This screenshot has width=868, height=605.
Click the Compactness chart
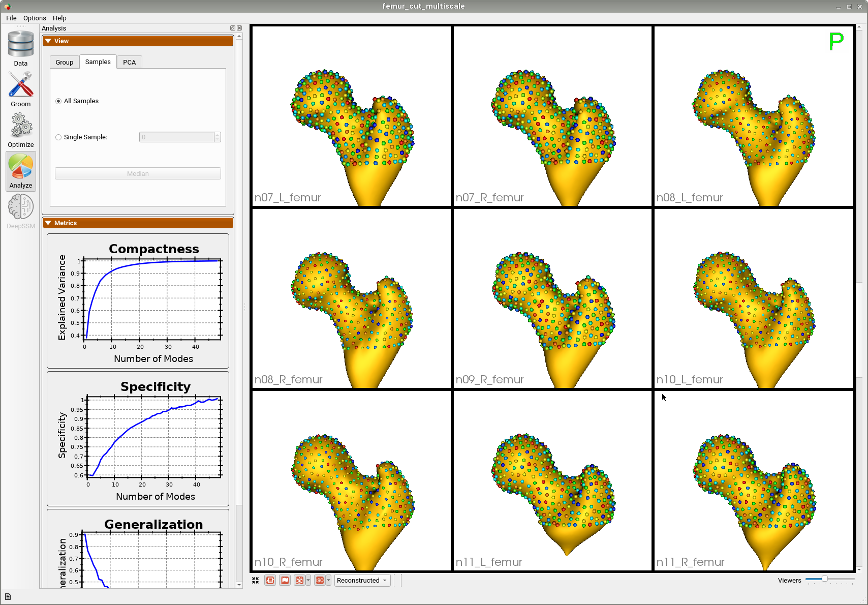[x=138, y=301]
